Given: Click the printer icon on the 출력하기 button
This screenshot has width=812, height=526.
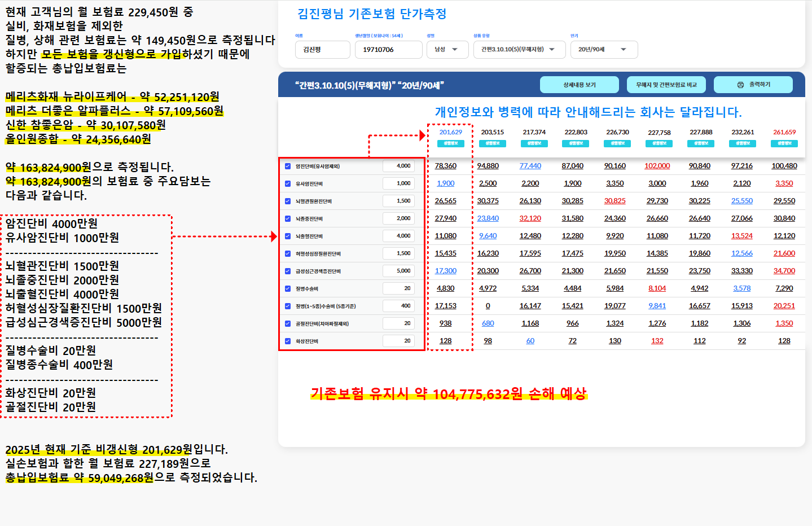Looking at the screenshot, I should [740, 85].
